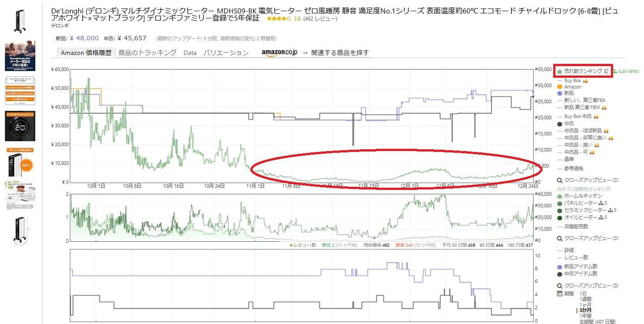Switch to the バリエーション tab
This screenshot has width=644, height=324.
click(226, 53)
